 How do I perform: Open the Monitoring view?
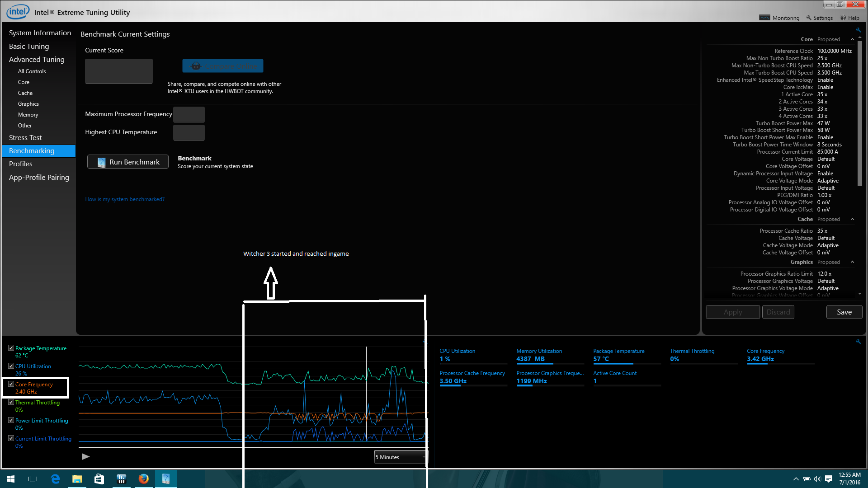tap(779, 18)
